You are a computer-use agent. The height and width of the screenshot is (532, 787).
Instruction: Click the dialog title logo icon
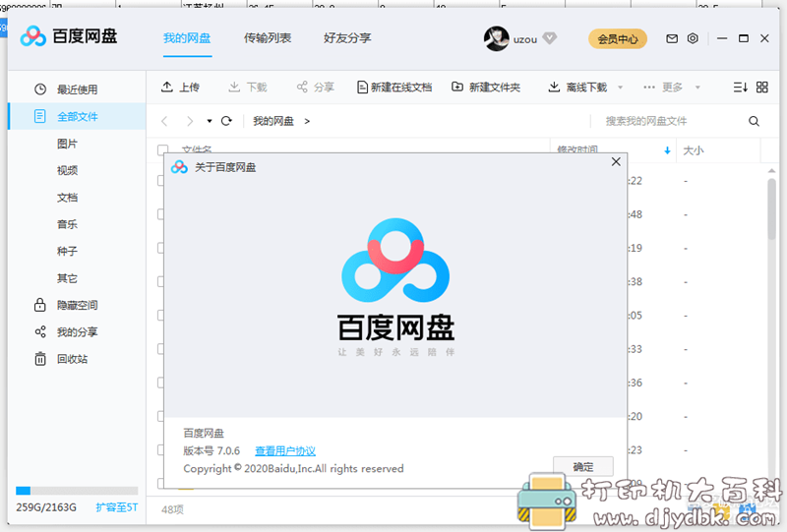click(x=179, y=167)
